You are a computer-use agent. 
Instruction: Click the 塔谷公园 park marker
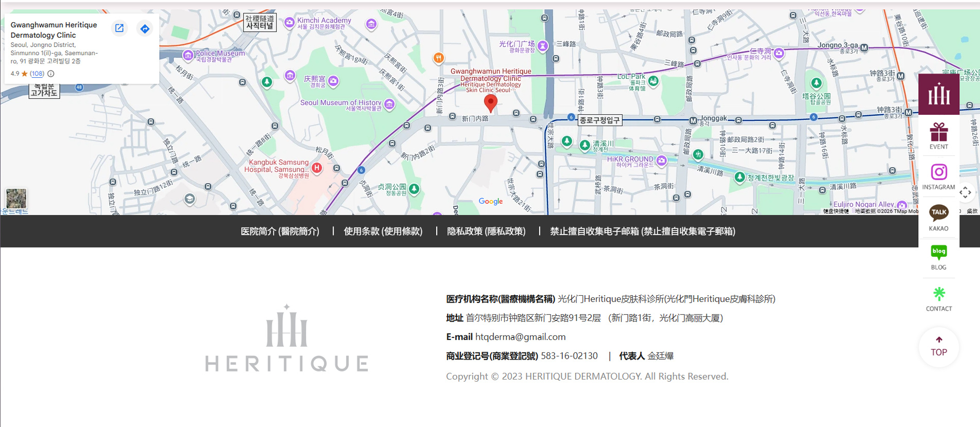(x=816, y=83)
